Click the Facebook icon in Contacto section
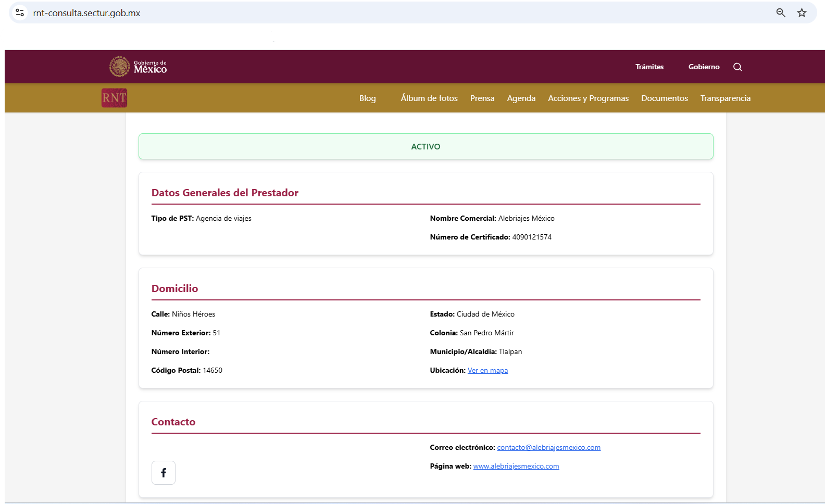This screenshot has width=825, height=504. (163, 473)
